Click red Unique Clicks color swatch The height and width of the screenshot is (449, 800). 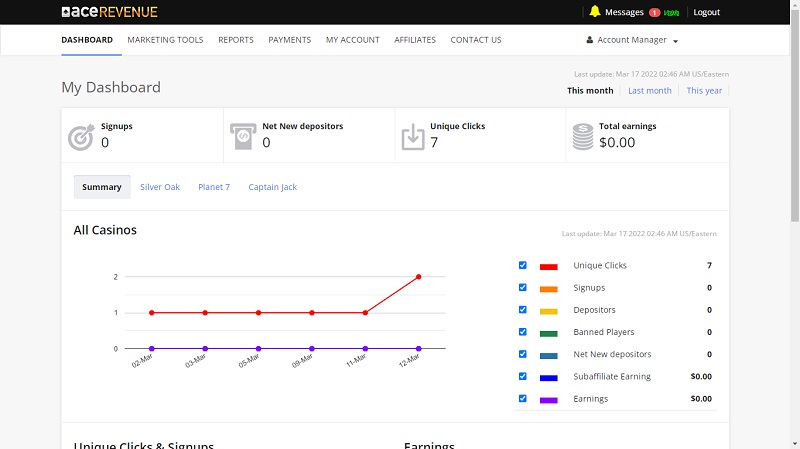[x=548, y=267]
